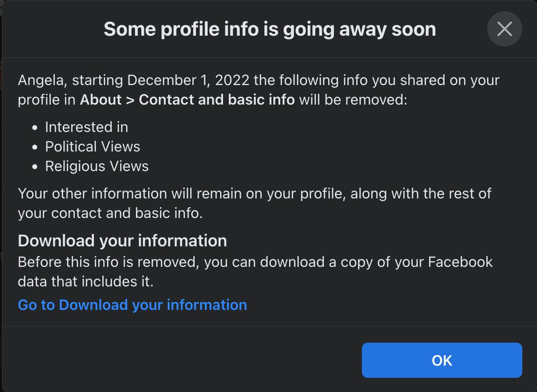Viewport: 537px width, 392px height.
Task: Confirm the notice with the OK button
Action: tap(442, 360)
